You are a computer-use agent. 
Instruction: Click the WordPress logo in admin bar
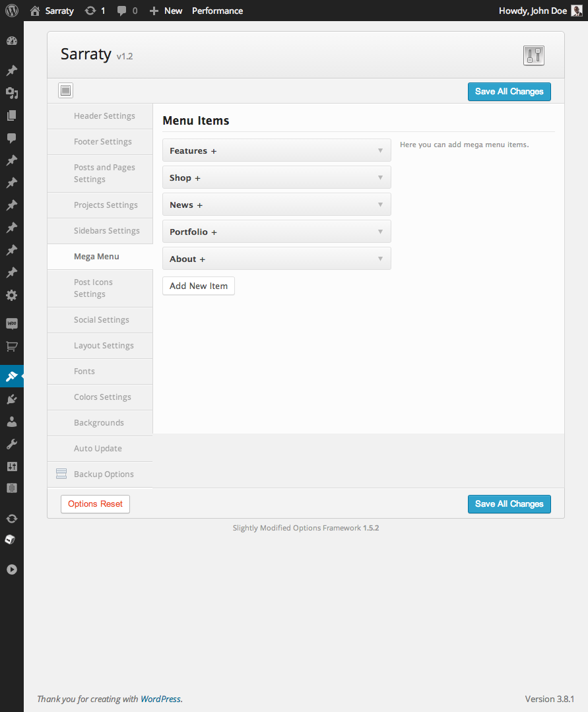[x=11, y=11]
